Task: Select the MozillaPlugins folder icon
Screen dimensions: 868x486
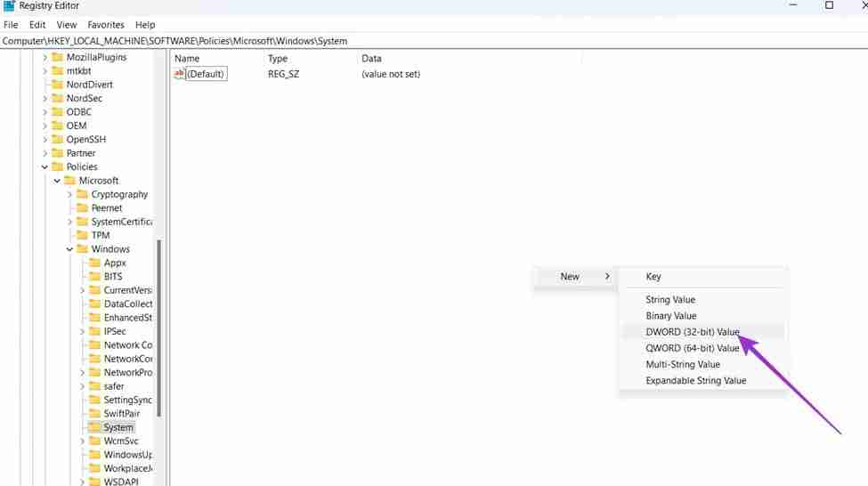Action: [58, 57]
